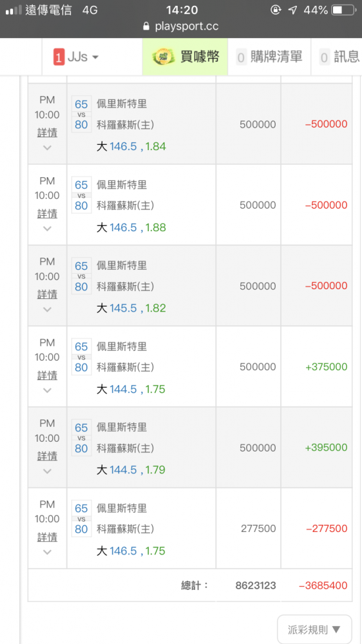Tap 65 vs 80 score box in +375000 row
This screenshot has height=644, width=362.
81,357
